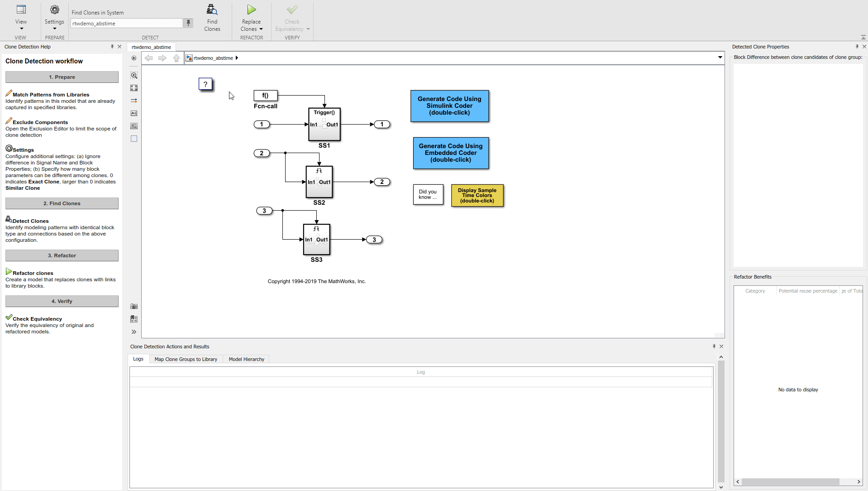This screenshot has height=491, width=868.
Task: Select output port 2 block
Action: pos(382,182)
